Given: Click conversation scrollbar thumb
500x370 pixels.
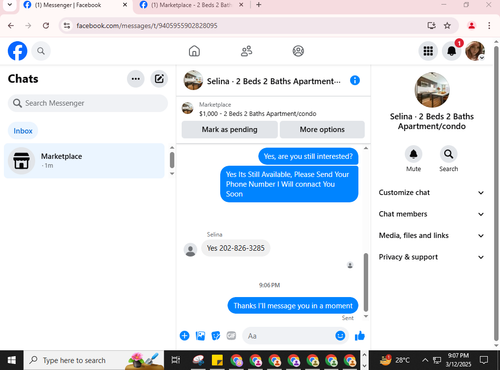Looking at the screenshot, I should point(366,282).
